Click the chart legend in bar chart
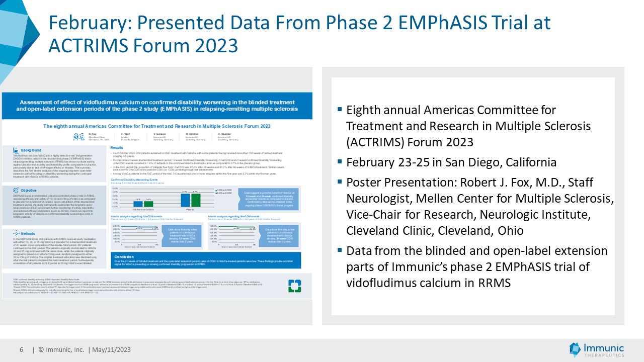Viewport: 644px width, 362px height. pyautogui.click(x=224, y=193)
